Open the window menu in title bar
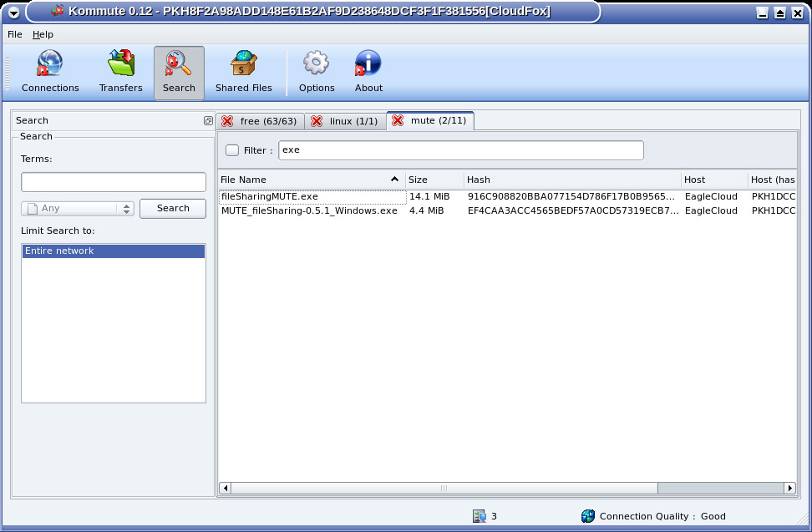 point(14,13)
